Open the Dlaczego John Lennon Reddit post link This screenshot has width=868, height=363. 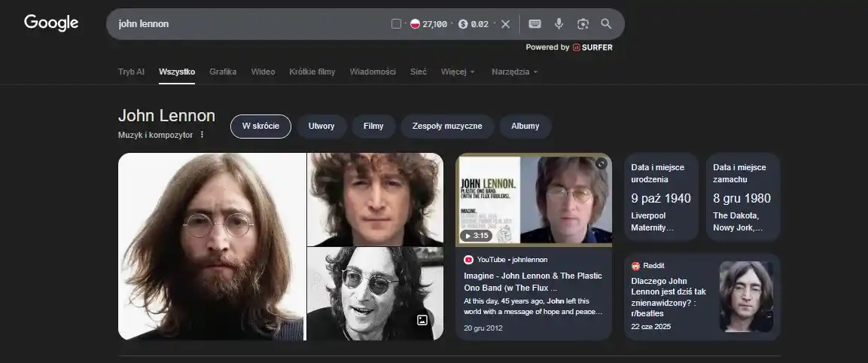[669, 297]
